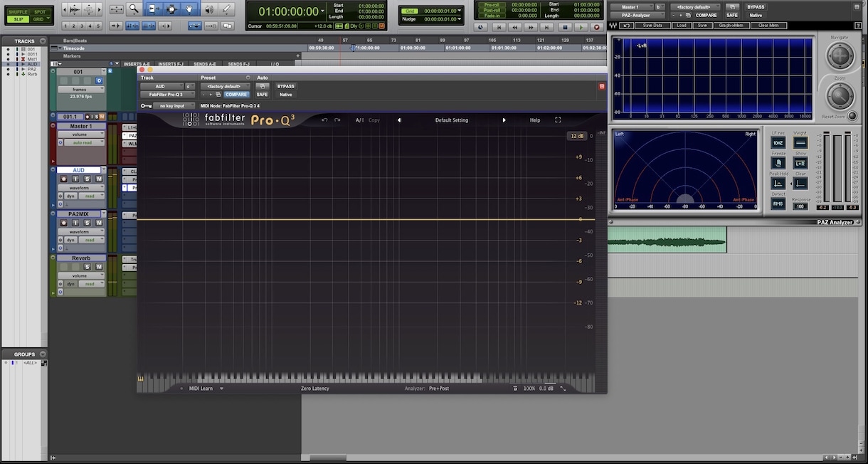
Task: Click the PAZ Reset Zoom knob button
Action: click(852, 116)
